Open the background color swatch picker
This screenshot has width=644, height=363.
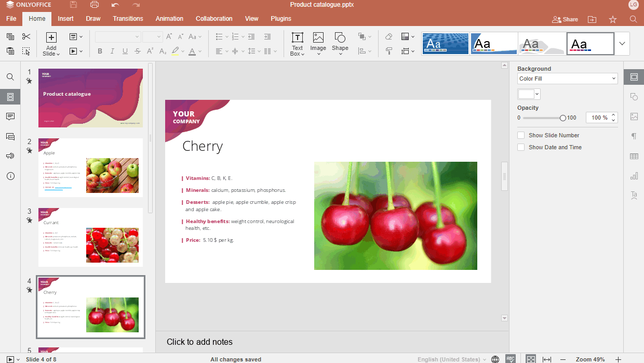click(x=529, y=94)
